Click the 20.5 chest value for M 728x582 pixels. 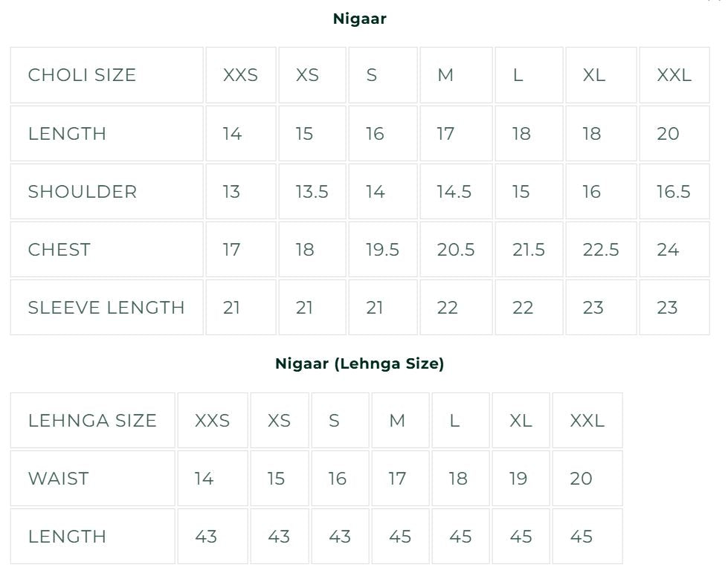click(455, 250)
